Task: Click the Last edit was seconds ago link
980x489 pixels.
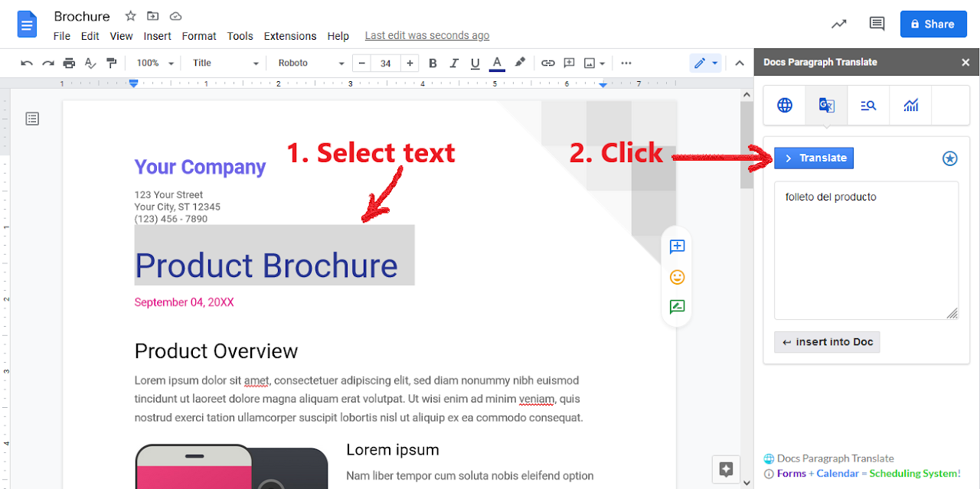Action: click(x=427, y=35)
